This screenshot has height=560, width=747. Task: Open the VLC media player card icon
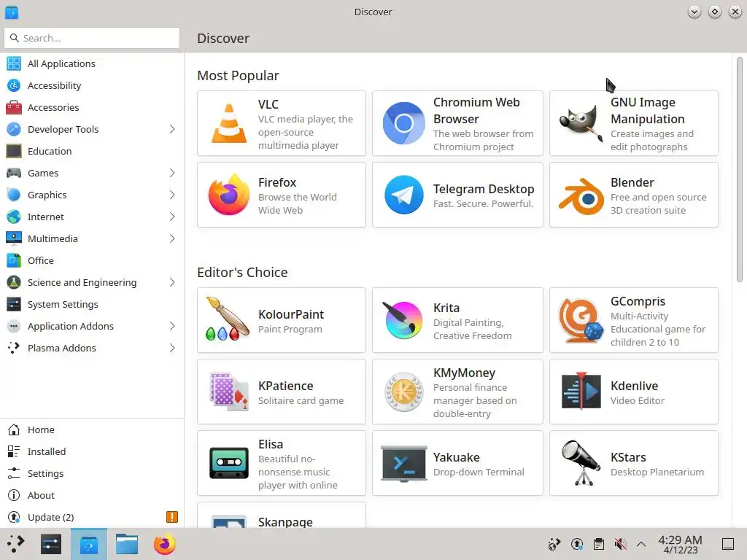tap(228, 123)
